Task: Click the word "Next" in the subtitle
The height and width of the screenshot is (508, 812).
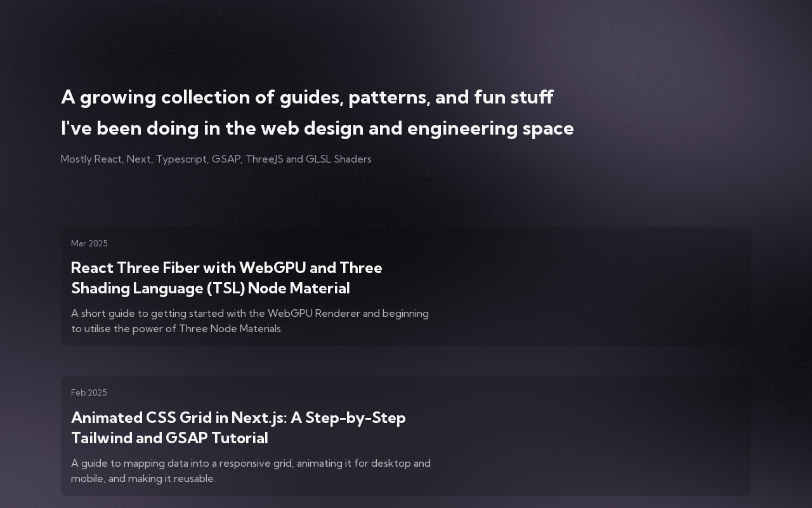Action: coord(138,159)
